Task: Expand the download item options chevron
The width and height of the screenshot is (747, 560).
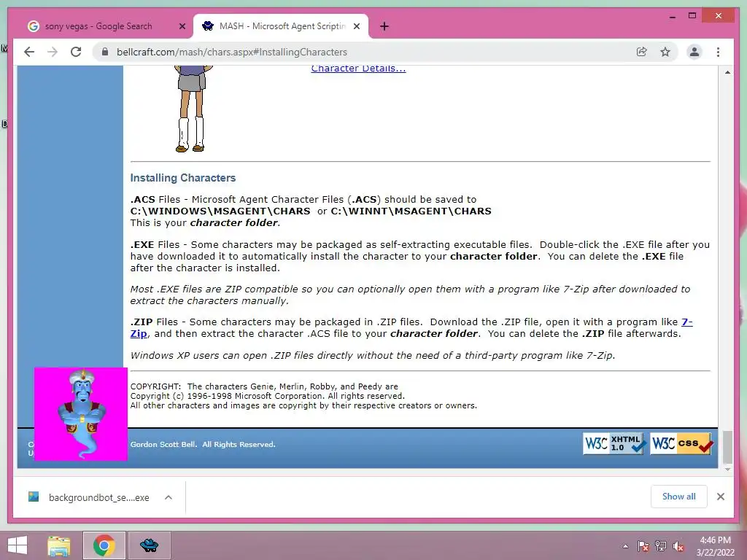Action: (x=169, y=497)
